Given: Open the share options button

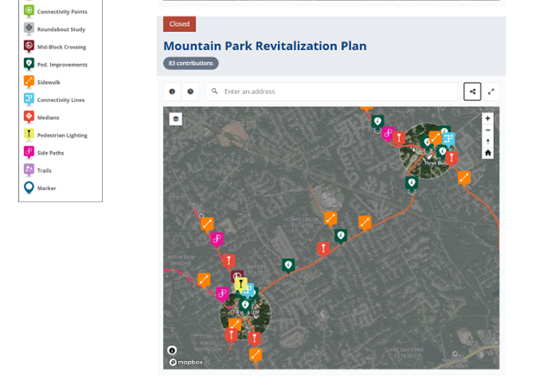Looking at the screenshot, I should pos(472,92).
